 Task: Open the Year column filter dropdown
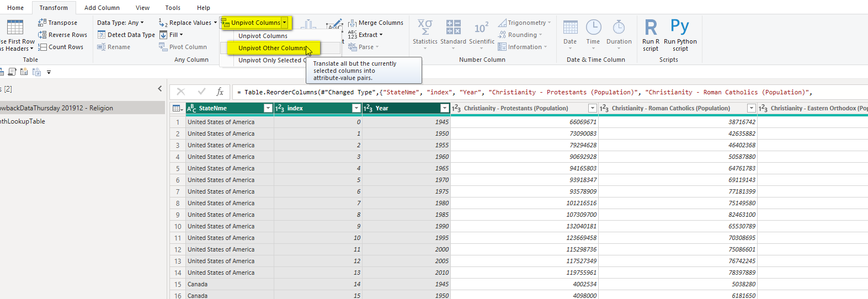point(445,108)
